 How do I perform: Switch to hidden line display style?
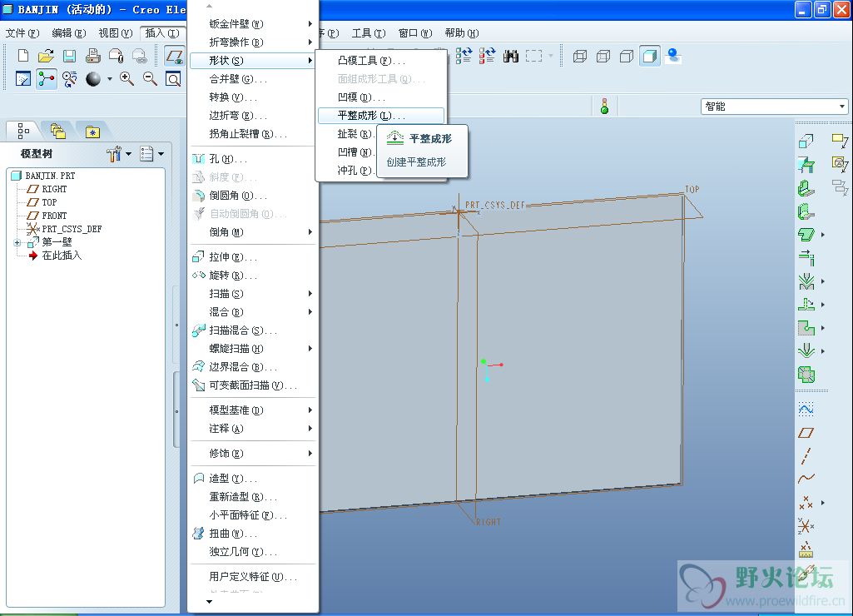point(603,56)
